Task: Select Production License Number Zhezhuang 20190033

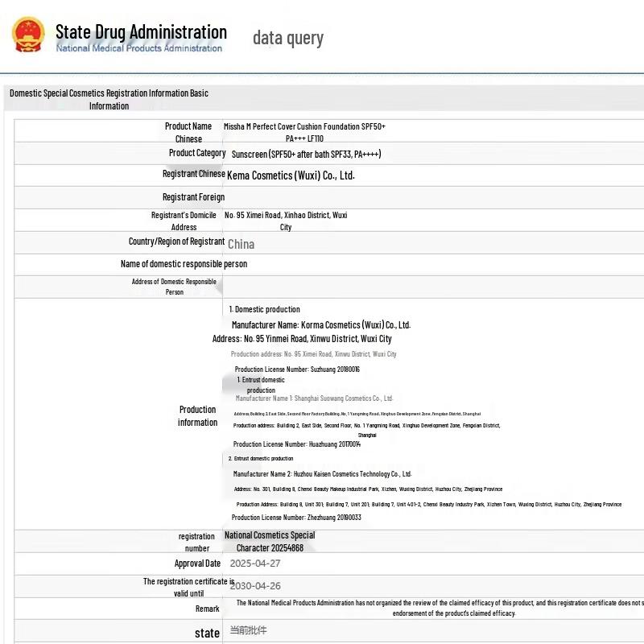Action: (x=296, y=518)
